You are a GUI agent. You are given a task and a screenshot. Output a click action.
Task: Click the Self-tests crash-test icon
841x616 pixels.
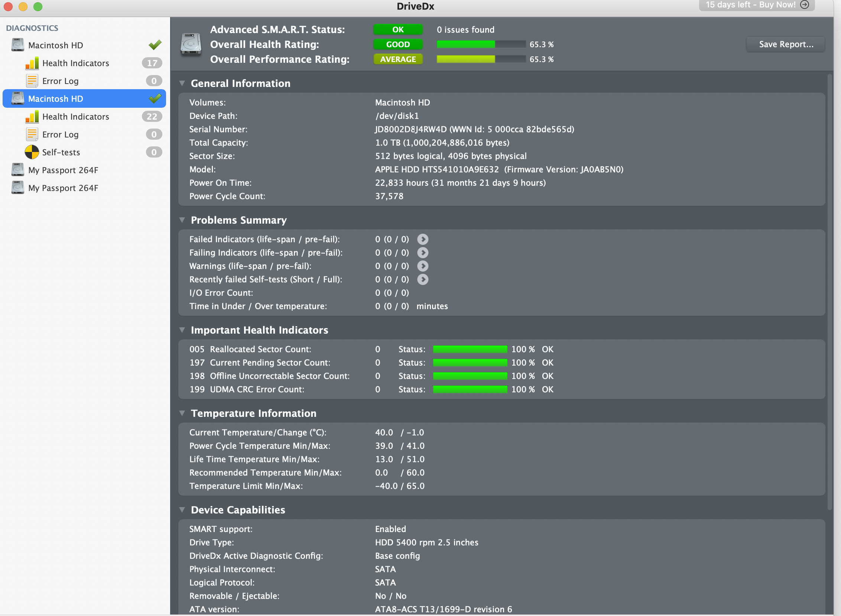[32, 152]
